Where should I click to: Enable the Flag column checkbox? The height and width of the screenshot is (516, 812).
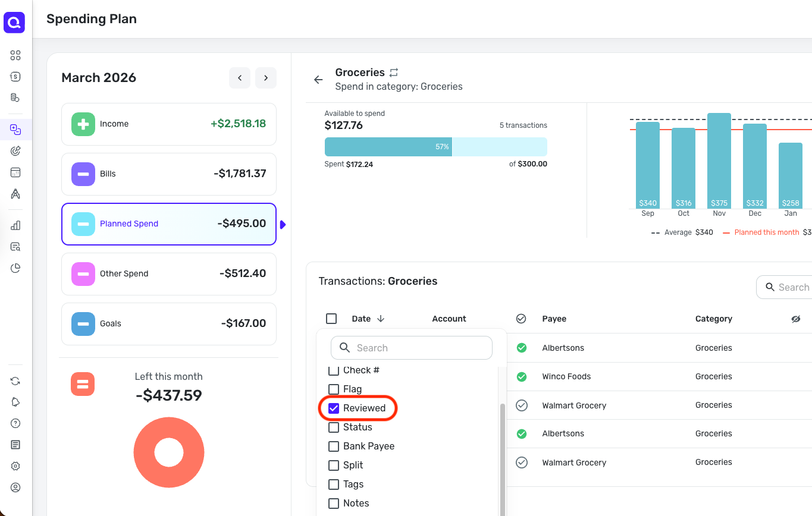coord(334,389)
